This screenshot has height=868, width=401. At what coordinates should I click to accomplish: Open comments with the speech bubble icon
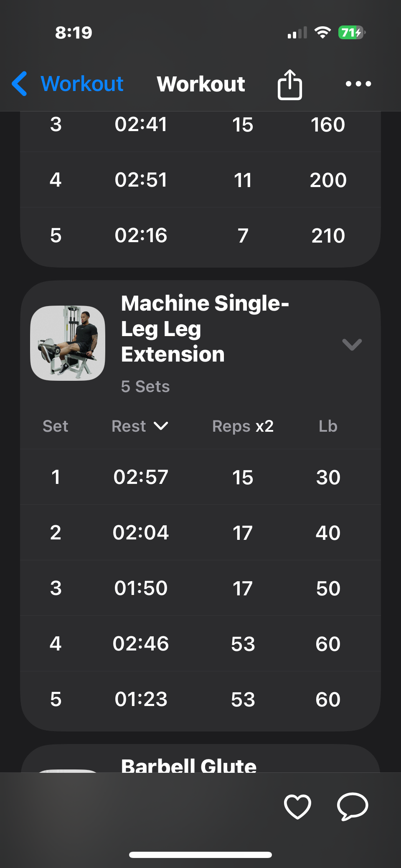(353, 806)
